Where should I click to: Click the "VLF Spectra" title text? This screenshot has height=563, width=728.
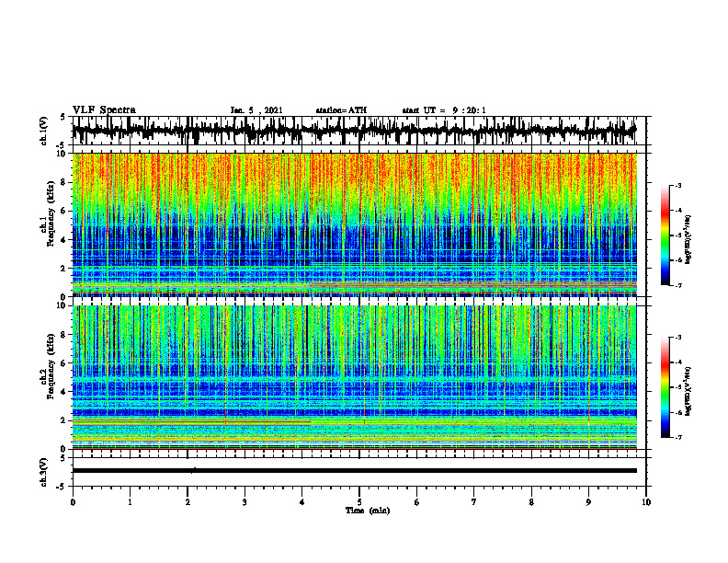[x=104, y=109]
